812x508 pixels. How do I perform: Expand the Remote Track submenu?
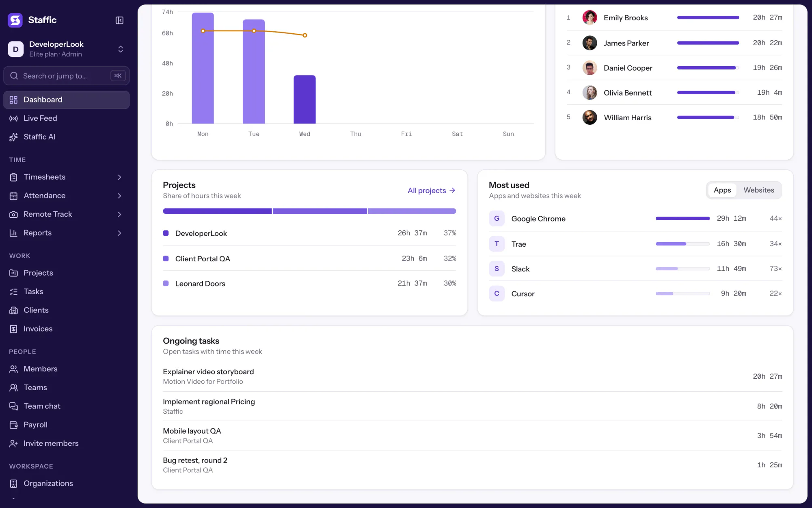pos(119,214)
